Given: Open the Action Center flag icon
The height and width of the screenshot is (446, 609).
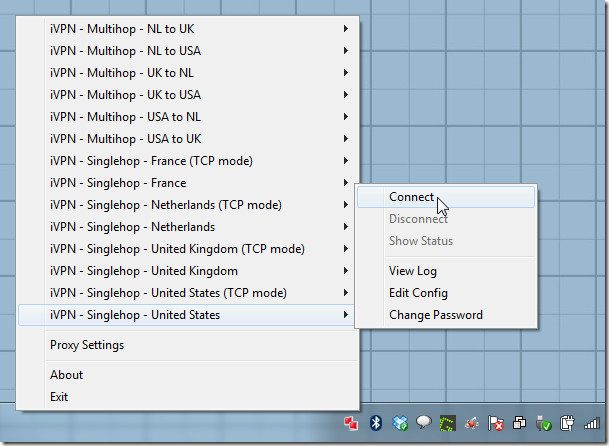Looking at the screenshot, I should click(496, 423).
